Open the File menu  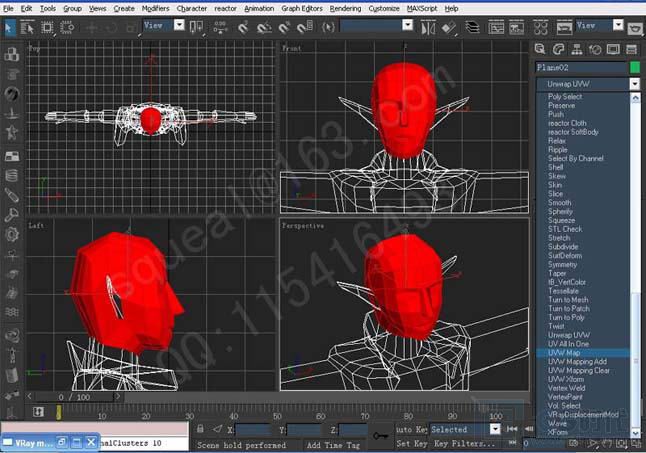(x=8, y=8)
